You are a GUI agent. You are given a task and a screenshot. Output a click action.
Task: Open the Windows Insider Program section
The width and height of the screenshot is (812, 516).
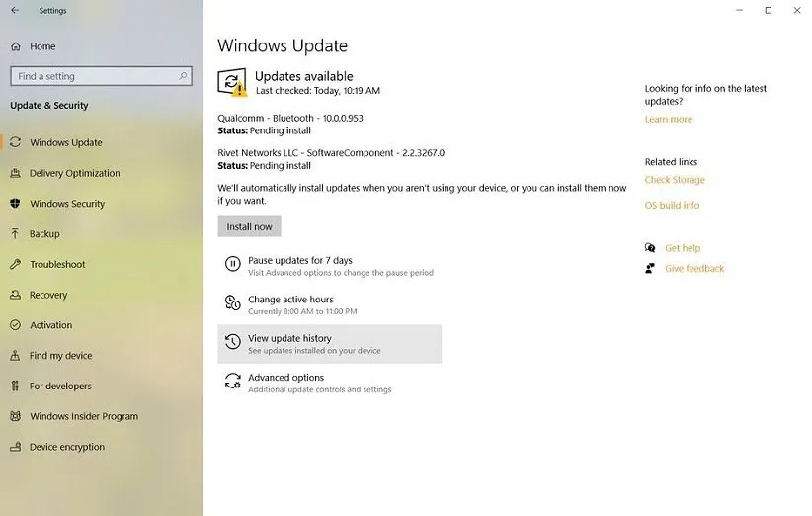point(84,416)
